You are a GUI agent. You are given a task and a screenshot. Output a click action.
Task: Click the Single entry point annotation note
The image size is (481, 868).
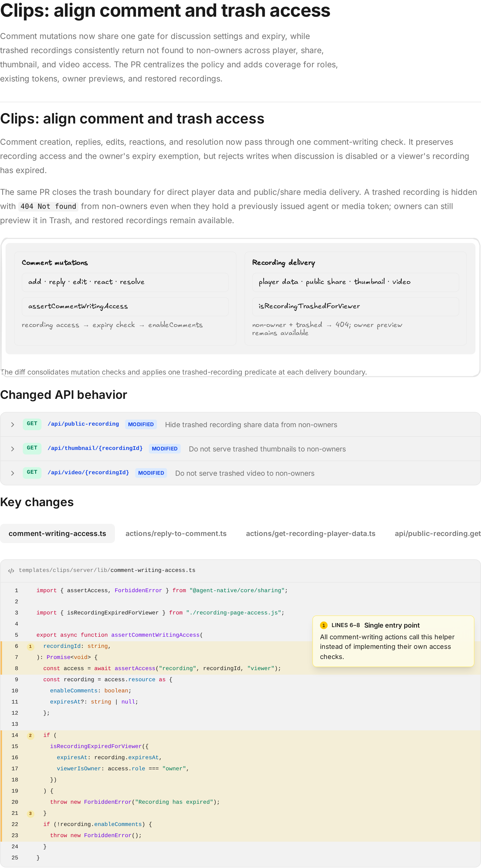pyautogui.click(x=393, y=641)
